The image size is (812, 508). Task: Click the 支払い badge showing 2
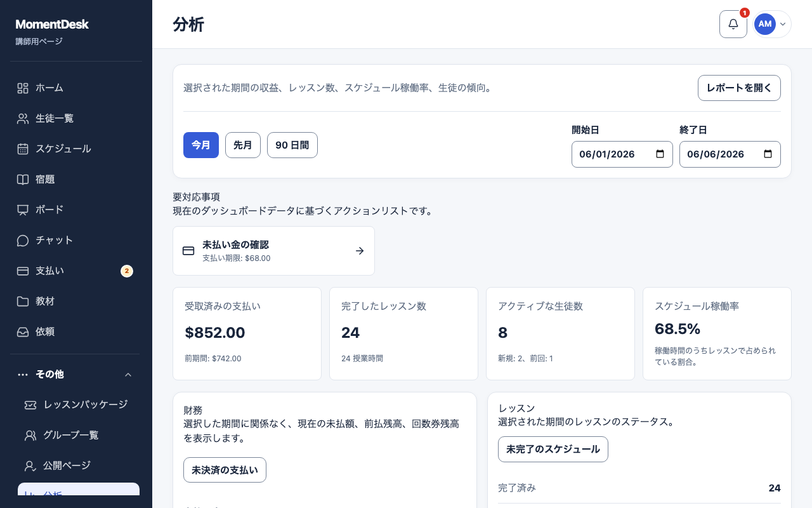click(x=127, y=271)
